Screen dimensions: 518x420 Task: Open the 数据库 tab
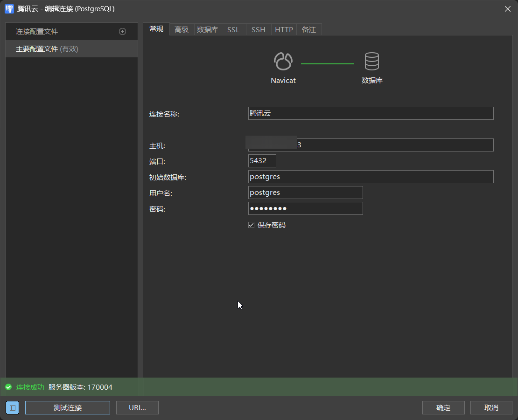click(x=208, y=30)
